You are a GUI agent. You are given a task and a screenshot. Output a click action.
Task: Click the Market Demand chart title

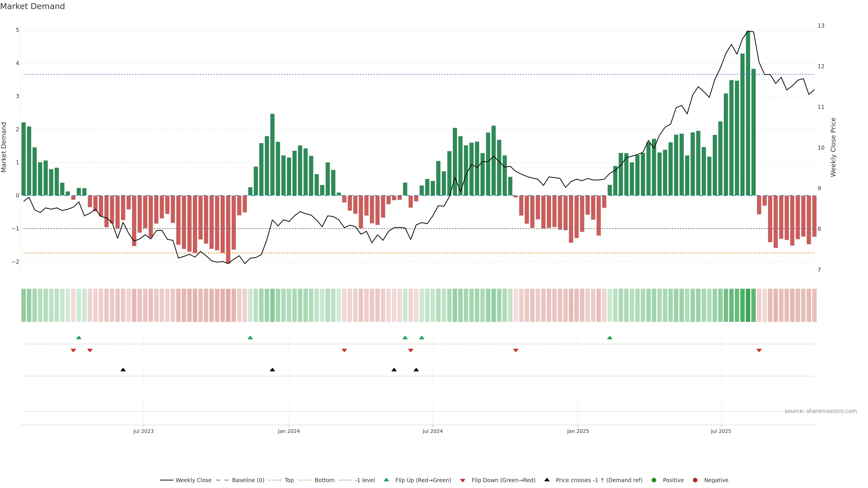coord(32,6)
